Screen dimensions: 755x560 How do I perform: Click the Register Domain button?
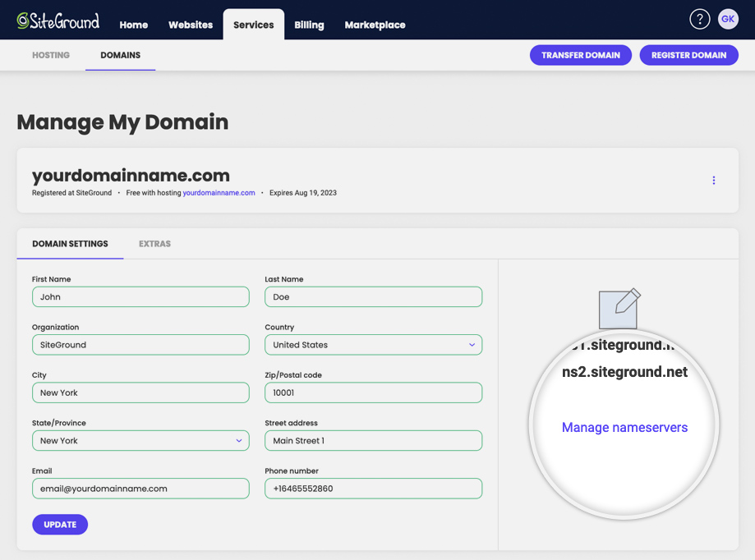tap(688, 55)
